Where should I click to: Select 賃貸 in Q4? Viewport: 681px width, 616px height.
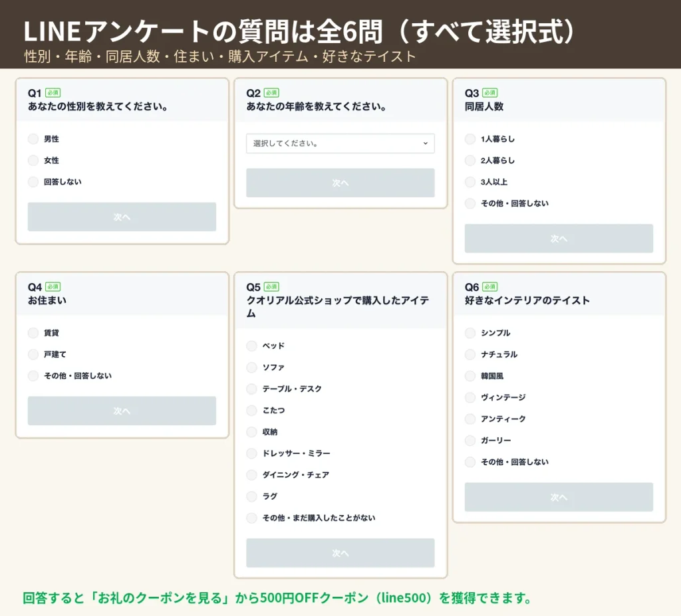point(33,333)
